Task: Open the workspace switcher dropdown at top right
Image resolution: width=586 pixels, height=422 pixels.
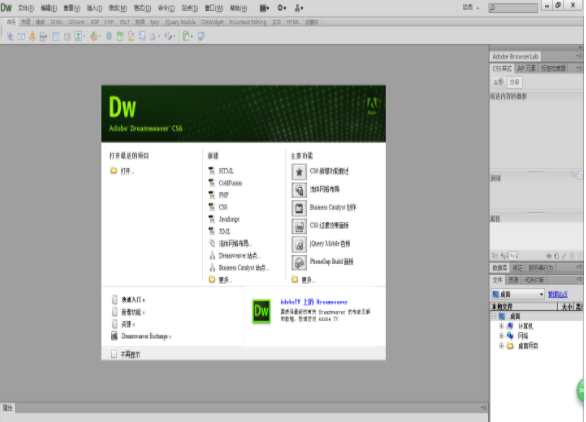Action: 471,7
